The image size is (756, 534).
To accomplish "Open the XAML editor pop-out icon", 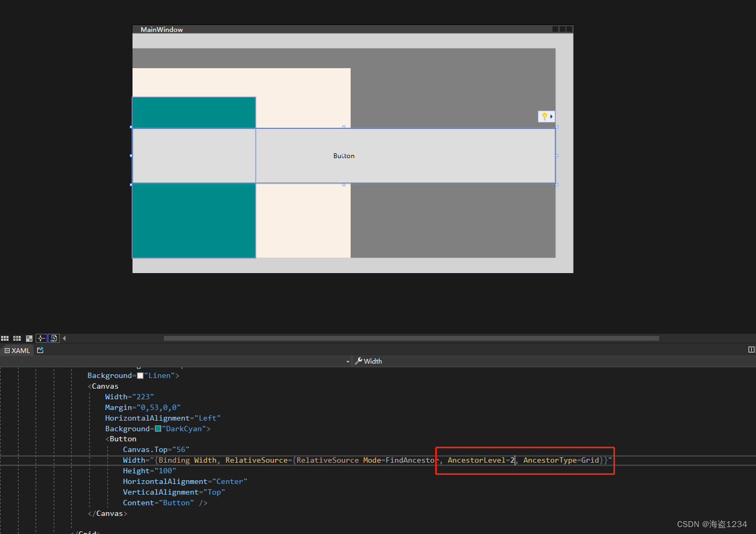I will pos(40,350).
